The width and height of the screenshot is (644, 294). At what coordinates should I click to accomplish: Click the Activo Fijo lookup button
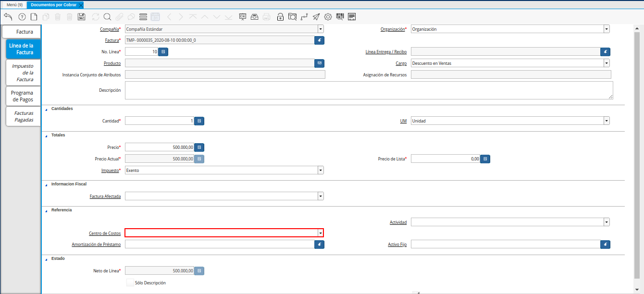click(606, 245)
